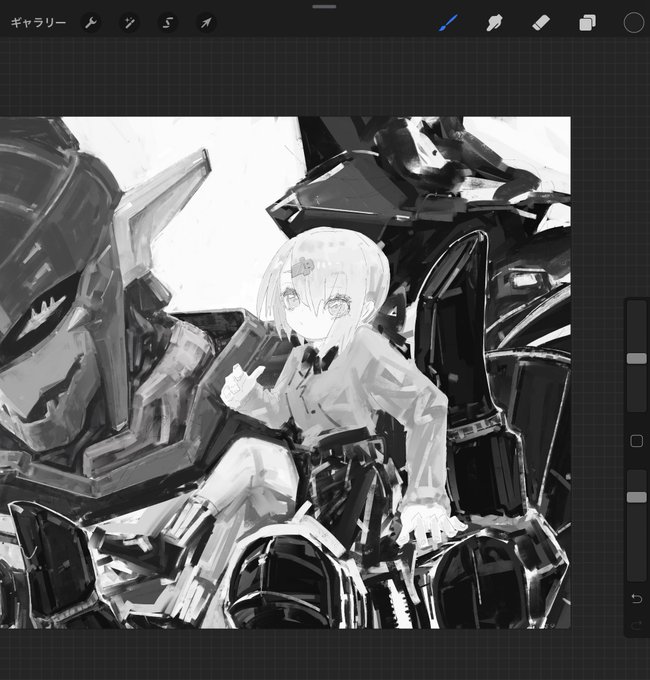Open the Actions wrench menu
This screenshot has width=650, height=680.
pyautogui.click(x=91, y=23)
